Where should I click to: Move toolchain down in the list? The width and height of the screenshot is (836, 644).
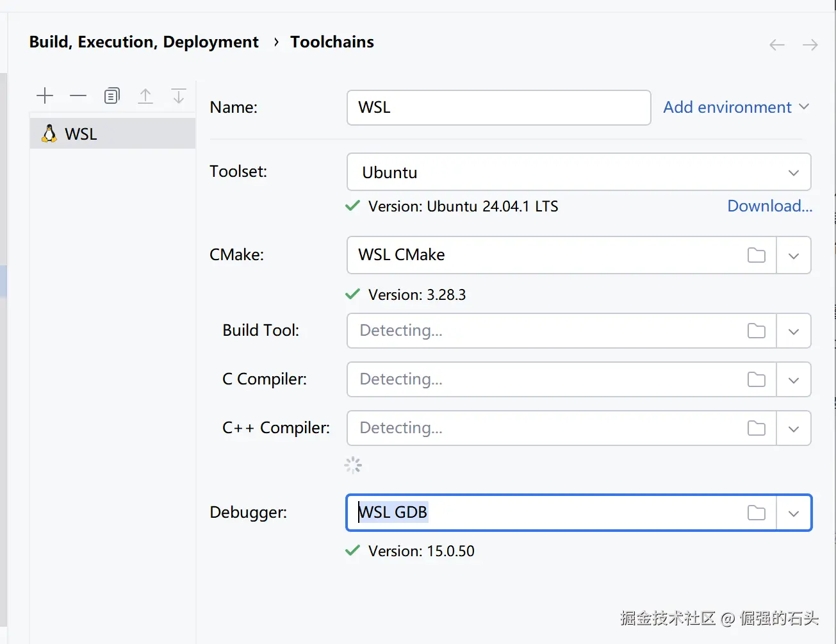[179, 96]
